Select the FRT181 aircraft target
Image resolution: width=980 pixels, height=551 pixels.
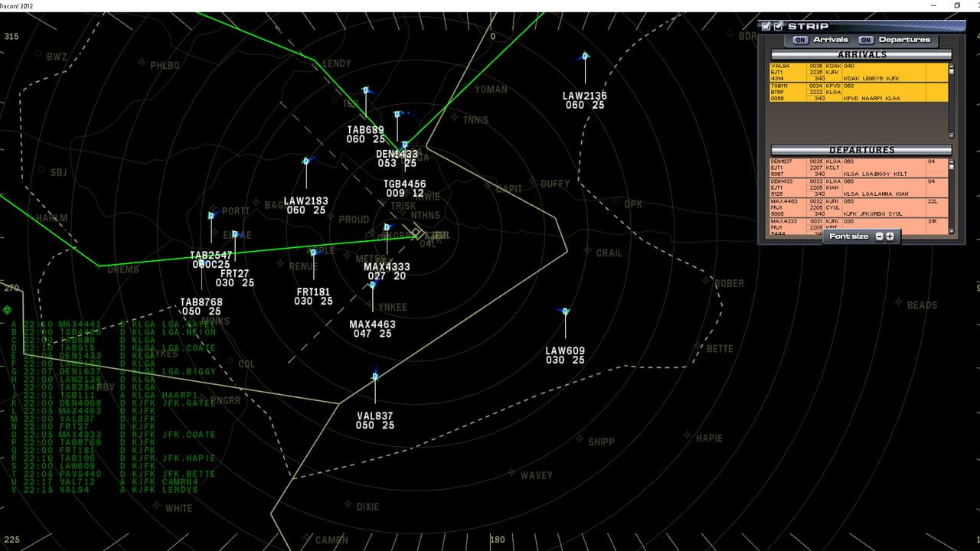[x=313, y=253]
